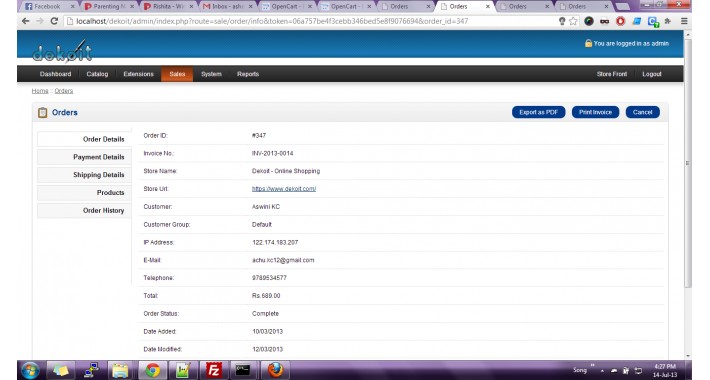Click the Home breadcrumb link

(x=40, y=91)
